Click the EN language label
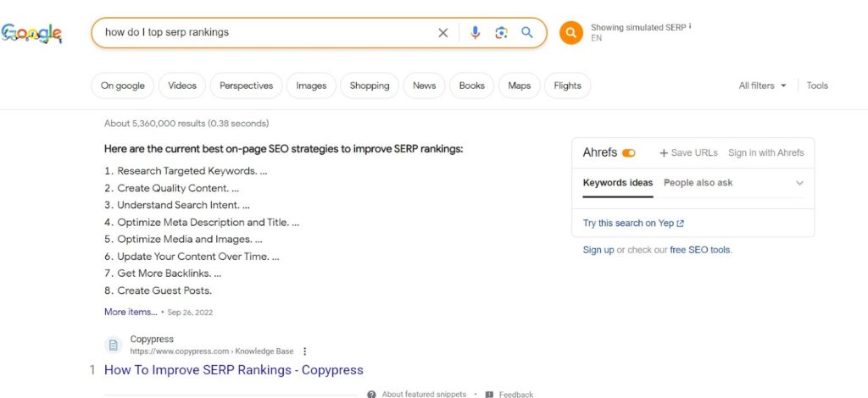868x398 pixels. [x=596, y=38]
